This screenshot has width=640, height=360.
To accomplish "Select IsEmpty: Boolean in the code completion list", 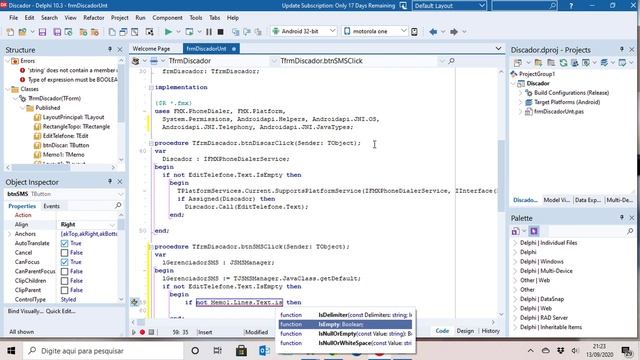I will pyautogui.click(x=345, y=324).
